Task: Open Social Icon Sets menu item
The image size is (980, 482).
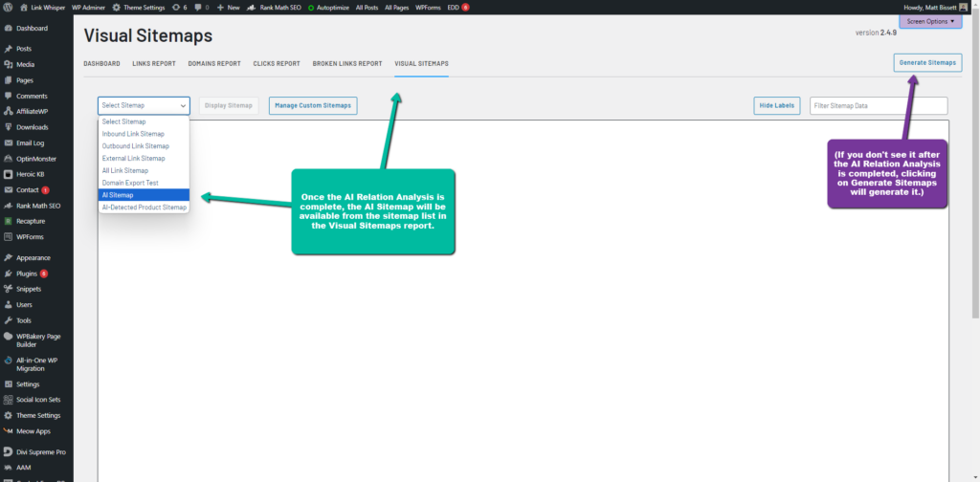Action: tap(37, 400)
